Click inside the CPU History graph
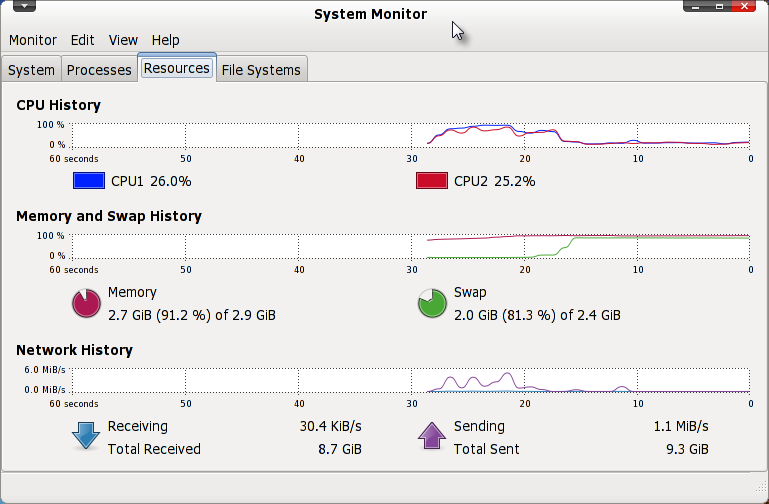This screenshot has width=769, height=504. tap(411, 135)
